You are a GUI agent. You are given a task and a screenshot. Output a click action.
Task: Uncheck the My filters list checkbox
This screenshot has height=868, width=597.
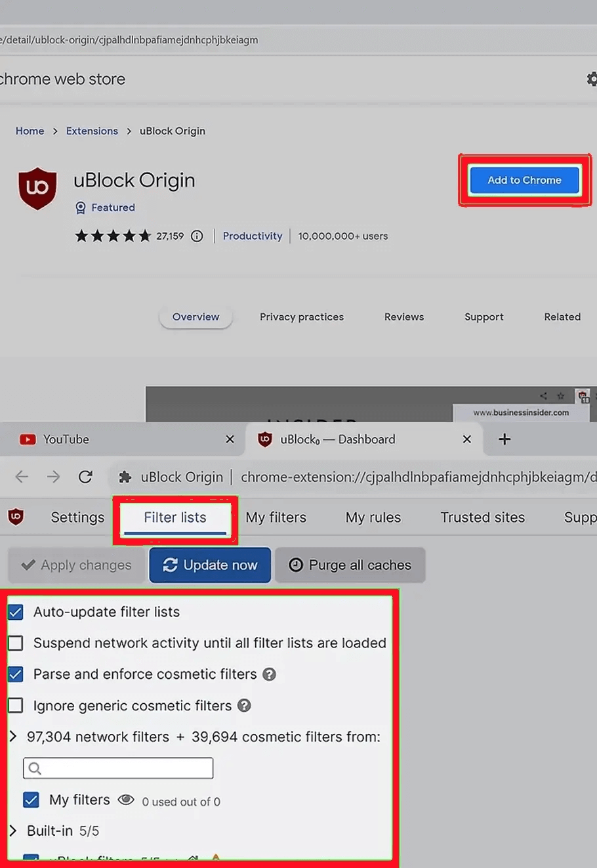click(x=31, y=800)
